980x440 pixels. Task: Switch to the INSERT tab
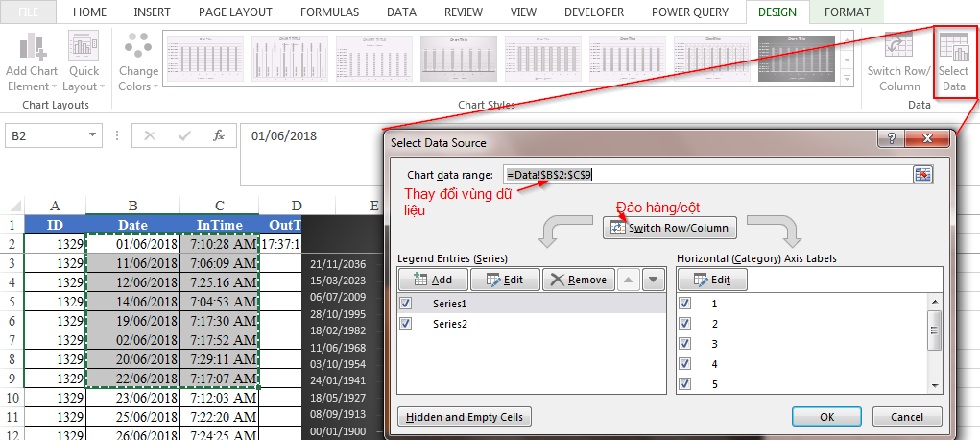click(152, 12)
